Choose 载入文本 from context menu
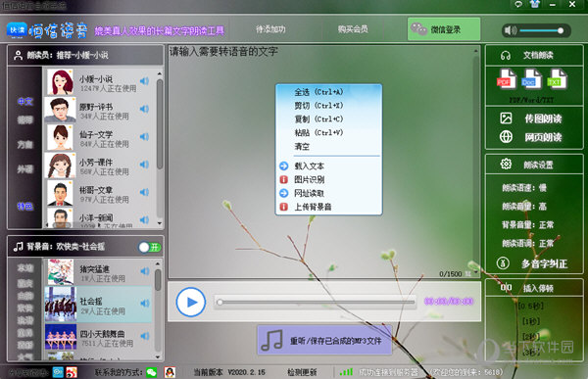Viewport: 588px width, 379px height. 309,166
